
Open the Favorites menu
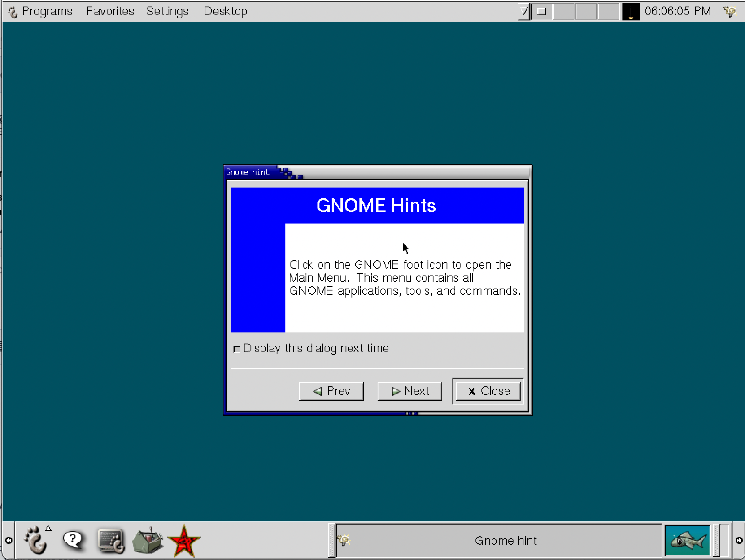(x=110, y=11)
